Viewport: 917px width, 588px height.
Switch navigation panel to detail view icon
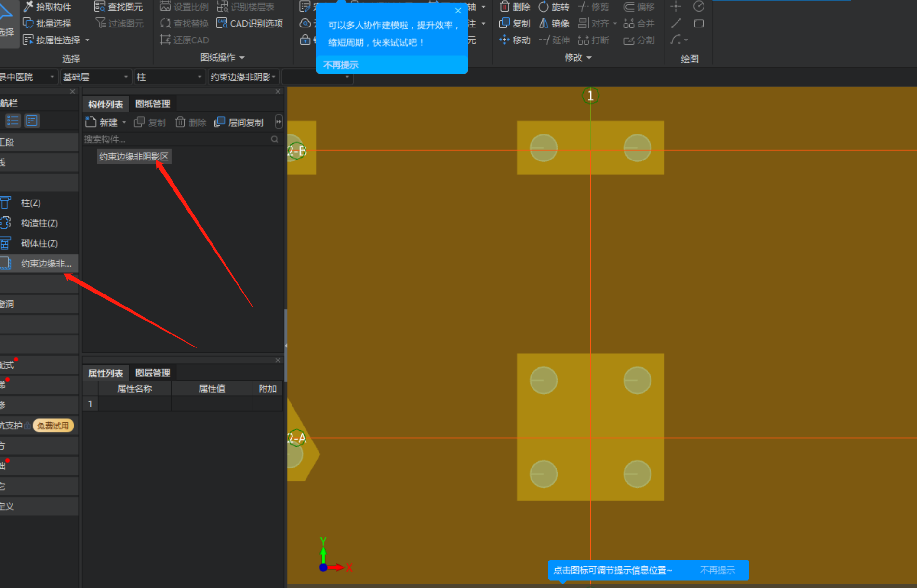click(32, 120)
